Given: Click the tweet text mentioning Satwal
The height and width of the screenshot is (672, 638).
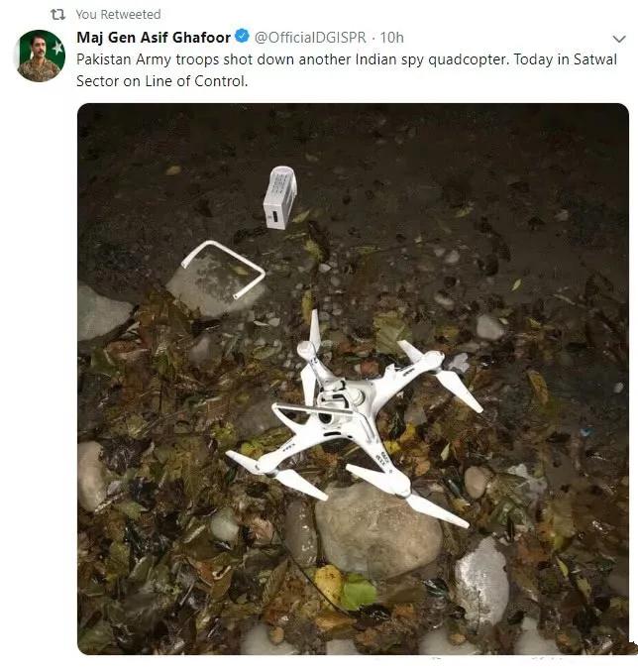Looking at the screenshot, I should [347, 59].
